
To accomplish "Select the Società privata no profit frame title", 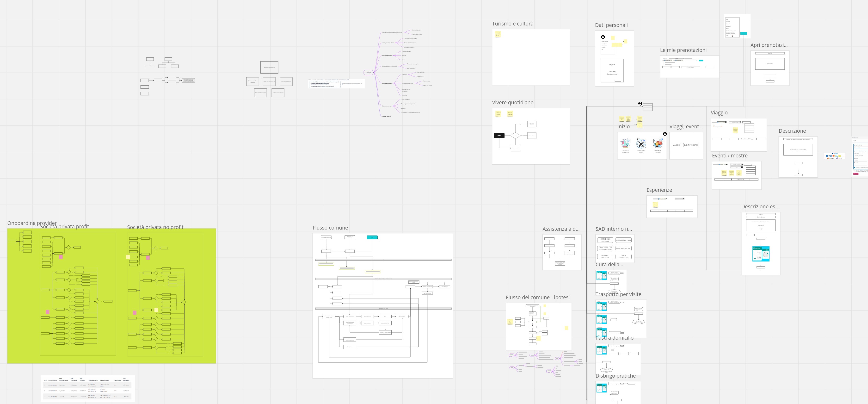I will coord(155,227).
